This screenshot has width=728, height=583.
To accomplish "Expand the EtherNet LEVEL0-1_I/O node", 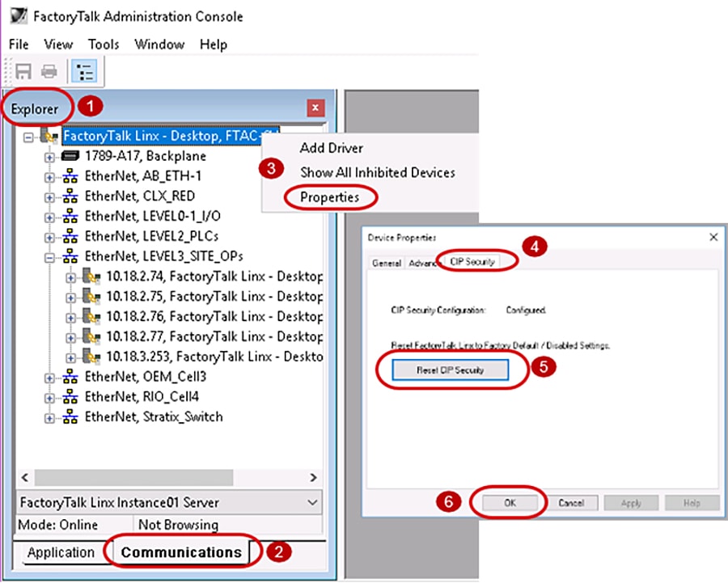I will [x=49, y=218].
